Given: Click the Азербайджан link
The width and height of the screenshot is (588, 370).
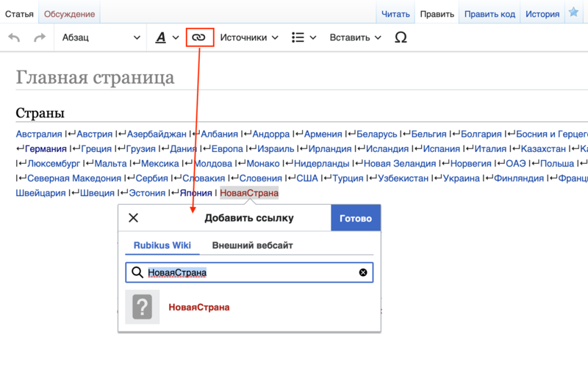Looking at the screenshot, I should pyautogui.click(x=157, y=134).
